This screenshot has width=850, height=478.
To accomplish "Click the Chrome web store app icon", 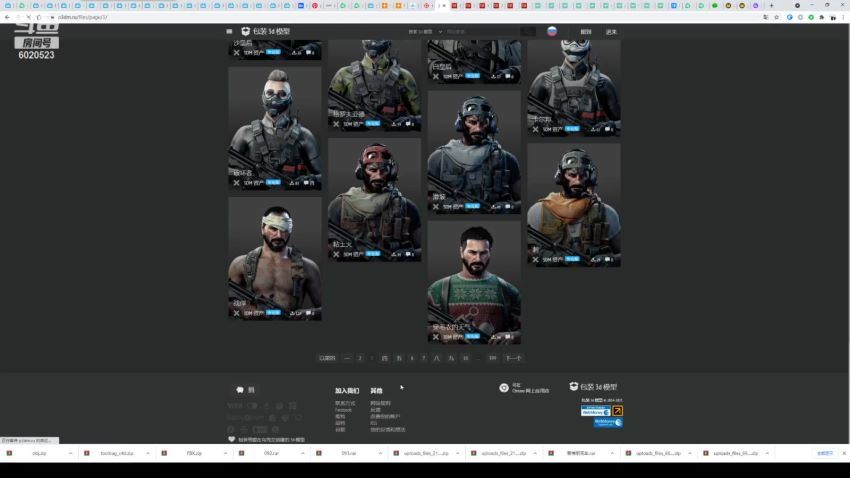I will click(504, 387).
